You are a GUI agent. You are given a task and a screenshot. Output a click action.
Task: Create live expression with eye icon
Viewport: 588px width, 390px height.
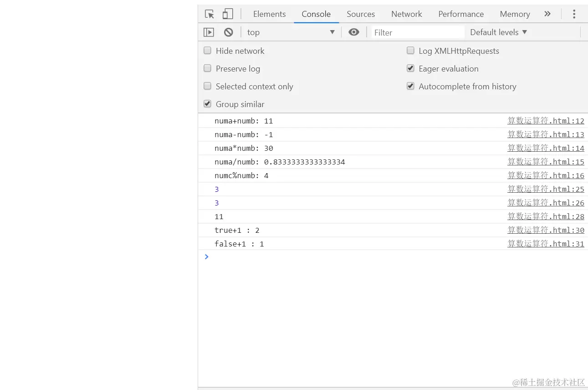[354, 32]
